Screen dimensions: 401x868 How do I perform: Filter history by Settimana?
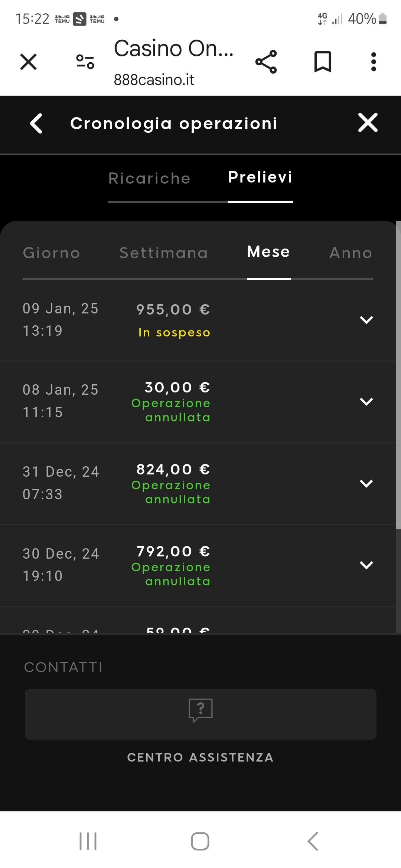[163, 253]
